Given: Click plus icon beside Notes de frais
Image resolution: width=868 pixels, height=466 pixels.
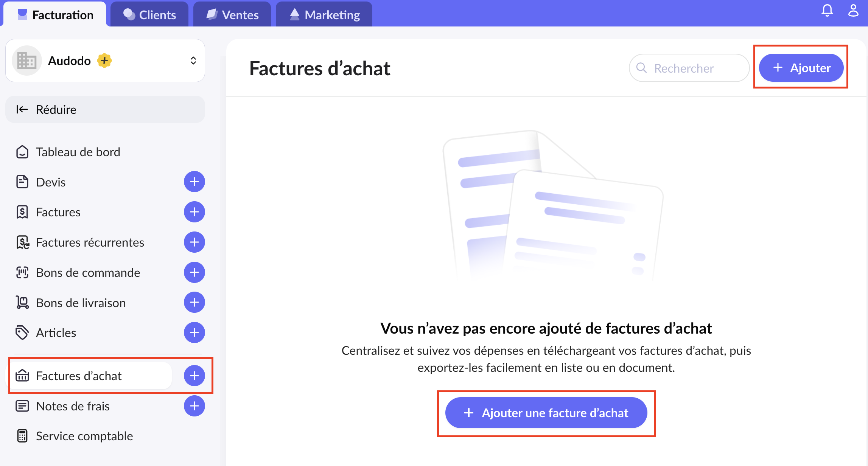Looking at the screenshot, I should [194, 406].
